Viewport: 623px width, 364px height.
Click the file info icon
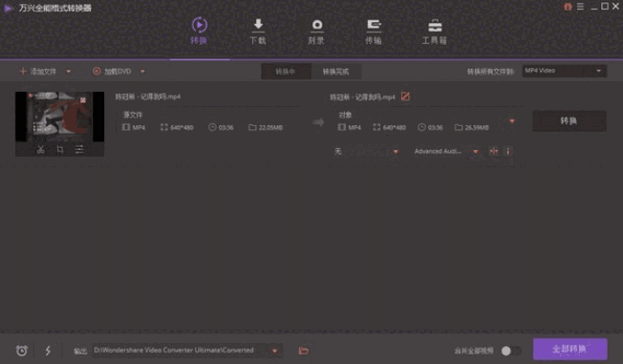pos(508,151)
